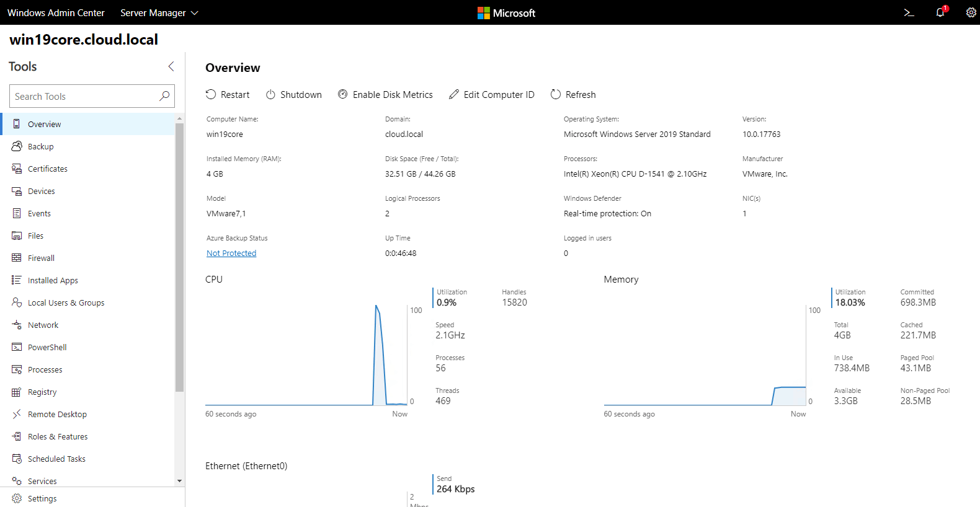Image resolution: width=980 pixels, height=507 pixels.
Task: Click the Scheduled Tasks icon
Action: [17, 459]
